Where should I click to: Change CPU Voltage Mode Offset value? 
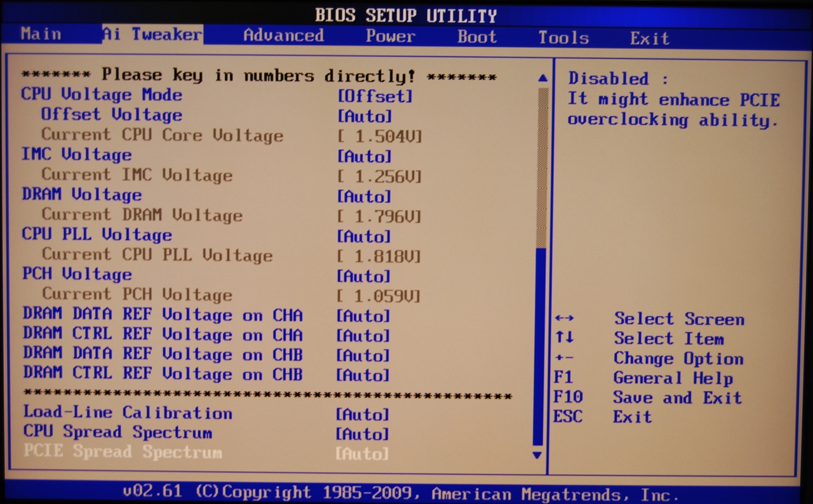pos(375,96)
